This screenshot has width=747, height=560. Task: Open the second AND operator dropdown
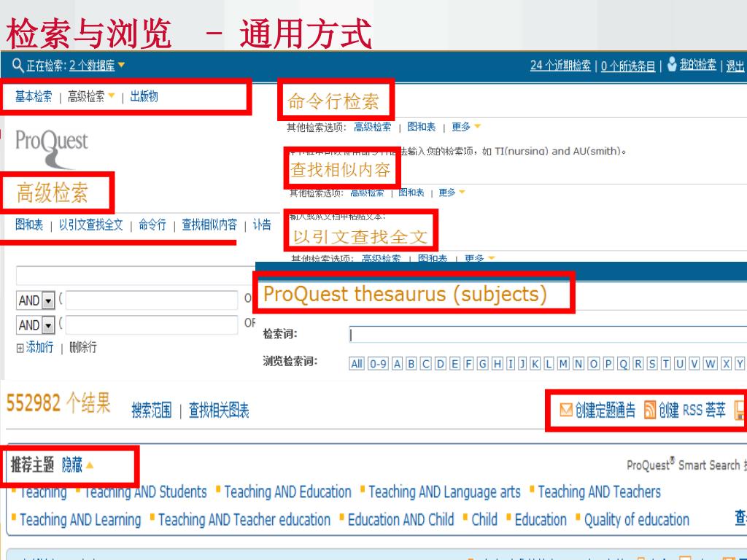pos(36,325)
